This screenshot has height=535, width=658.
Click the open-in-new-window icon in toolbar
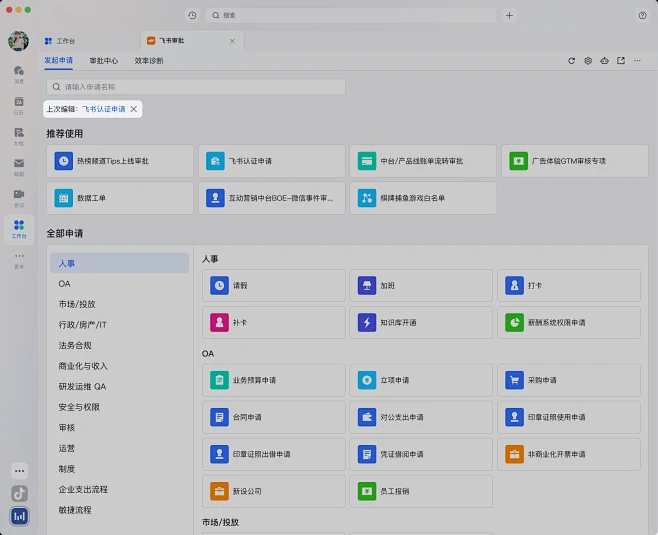(621, 61)
